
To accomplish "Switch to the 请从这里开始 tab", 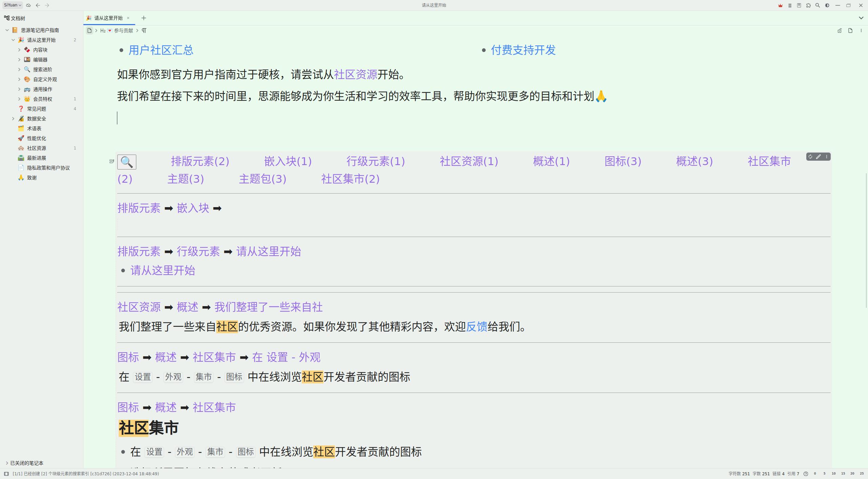I will 108,18.
